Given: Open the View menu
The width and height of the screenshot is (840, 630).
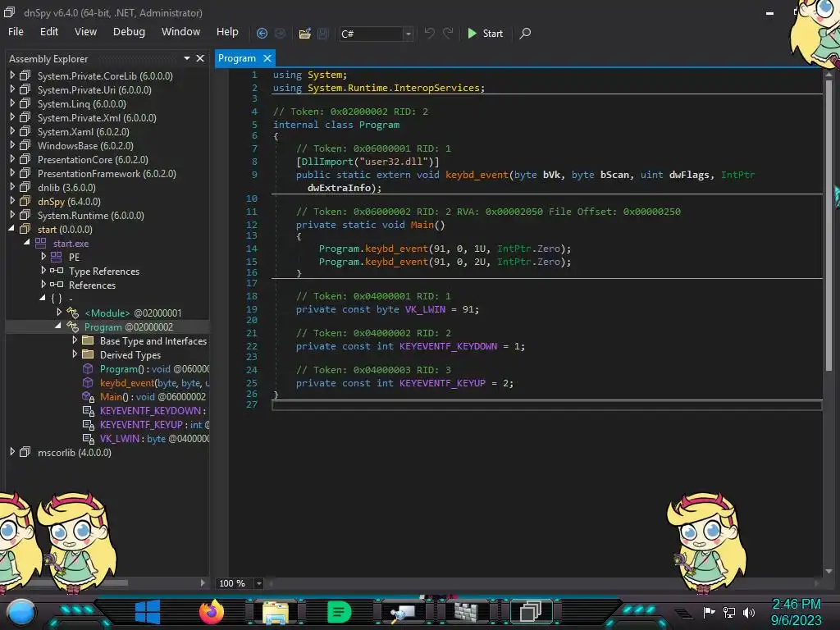Looking at the screenshot, I should point(85,32).
